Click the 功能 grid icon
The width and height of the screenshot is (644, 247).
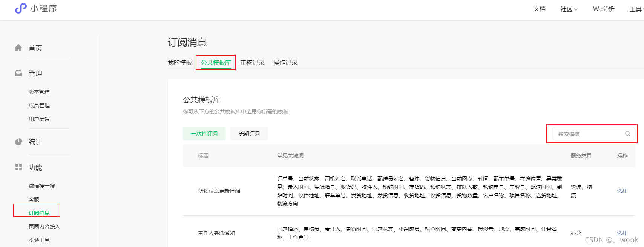tap(18, 167)
